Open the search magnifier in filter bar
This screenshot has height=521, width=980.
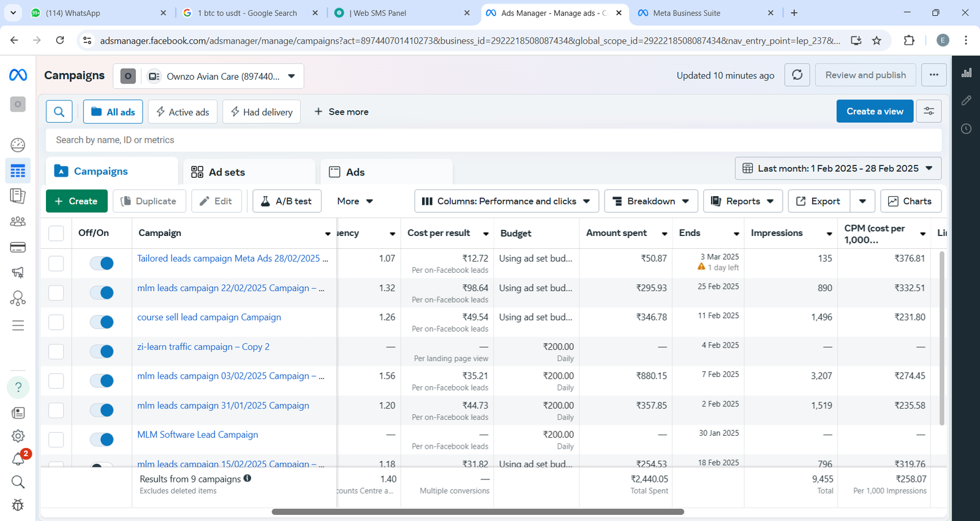point(59,112)
